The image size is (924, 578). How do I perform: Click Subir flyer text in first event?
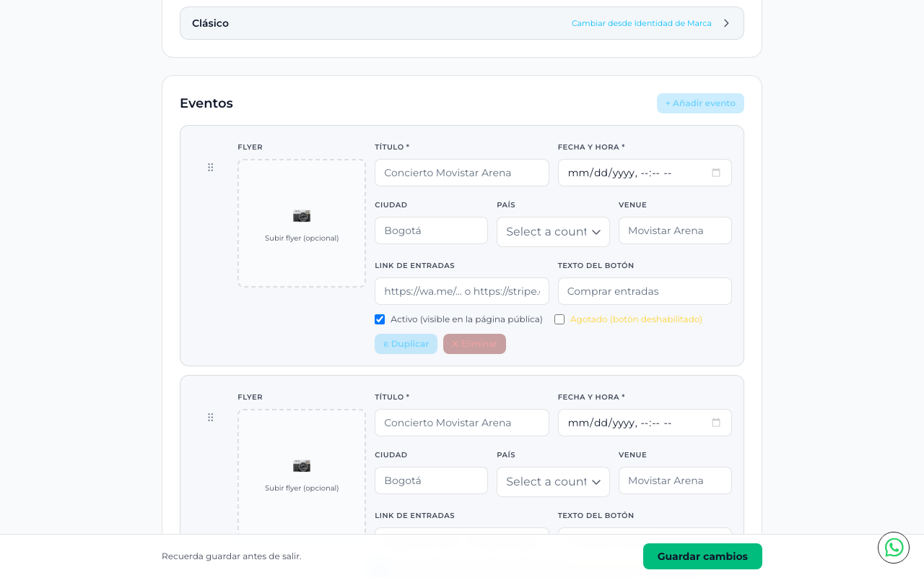point(302,238)
